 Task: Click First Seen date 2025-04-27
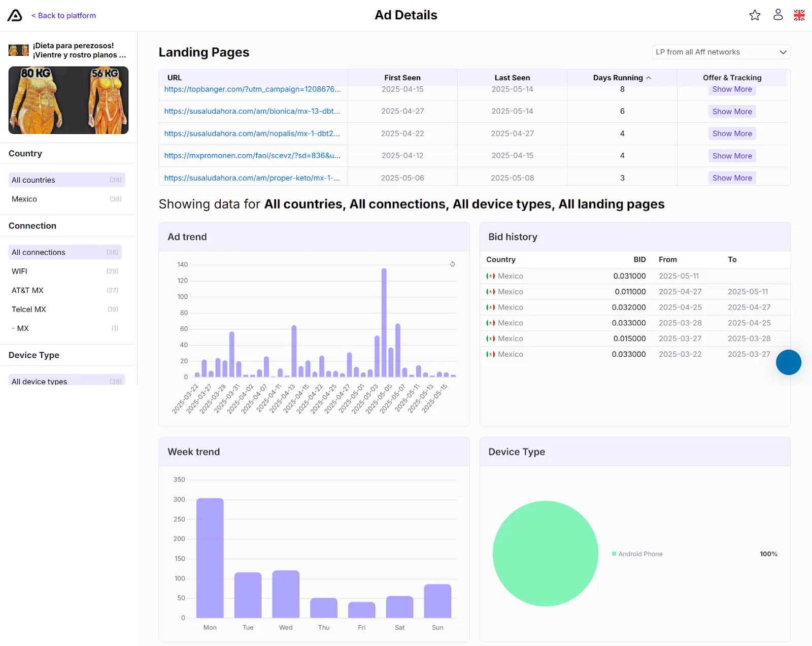(402, 111)
